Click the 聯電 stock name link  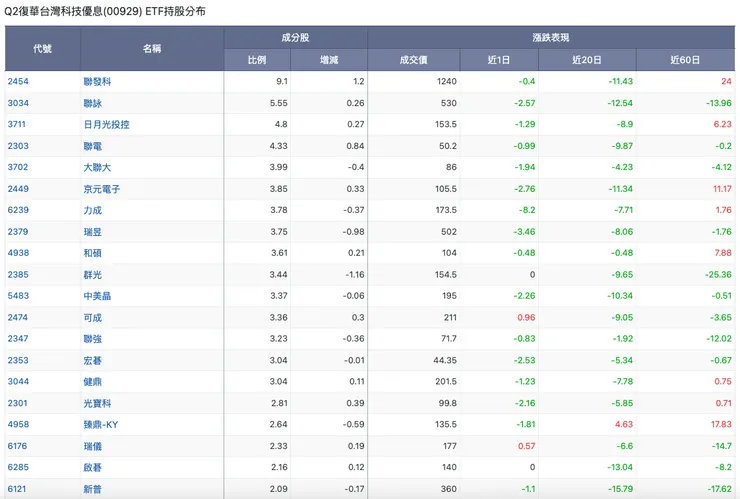(x=92, y=146)
